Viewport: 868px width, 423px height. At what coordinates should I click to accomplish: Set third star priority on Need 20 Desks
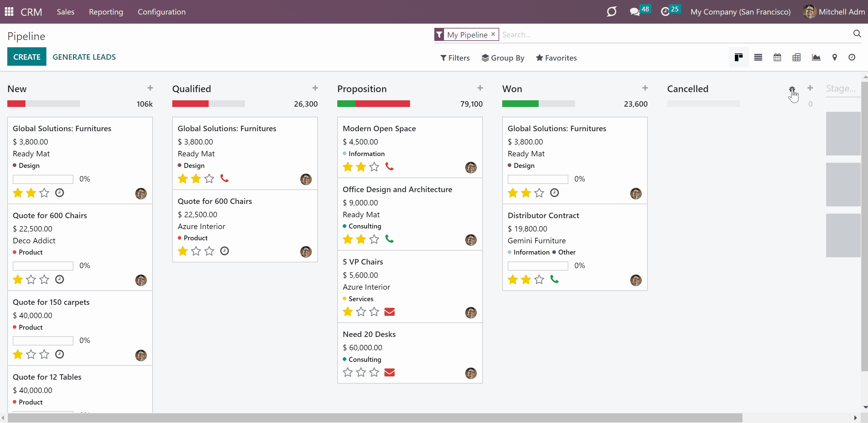pos(374,372)
